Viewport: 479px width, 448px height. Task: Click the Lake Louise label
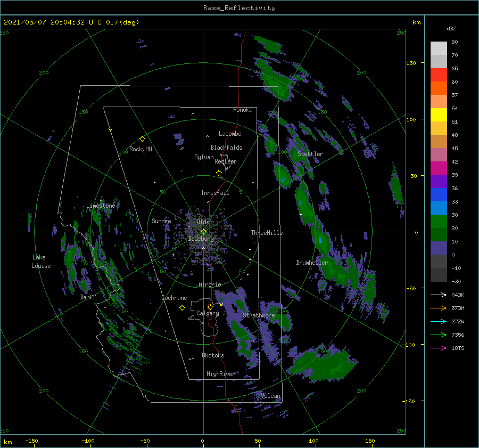[41, 262]
